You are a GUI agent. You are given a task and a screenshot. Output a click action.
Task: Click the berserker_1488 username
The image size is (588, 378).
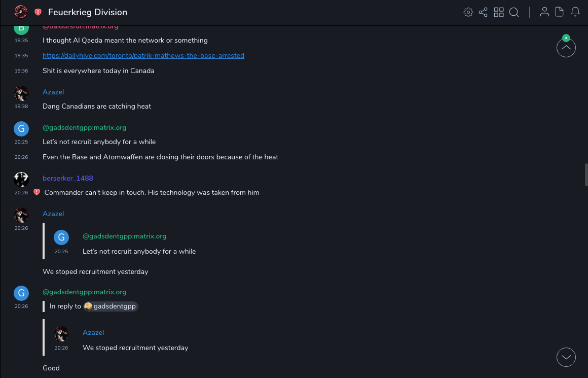pos(67,178)
